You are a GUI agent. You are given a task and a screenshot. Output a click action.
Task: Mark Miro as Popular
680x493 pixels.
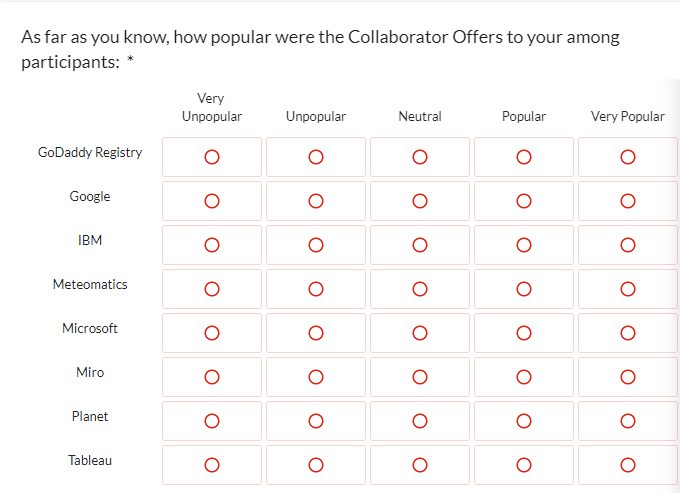coord(524,377)
